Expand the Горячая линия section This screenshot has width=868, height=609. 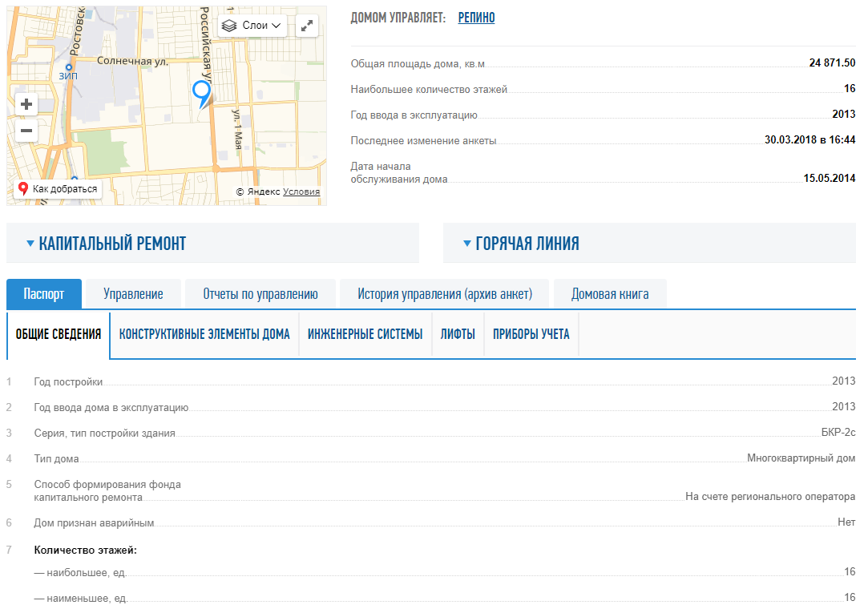click(527, 244)
